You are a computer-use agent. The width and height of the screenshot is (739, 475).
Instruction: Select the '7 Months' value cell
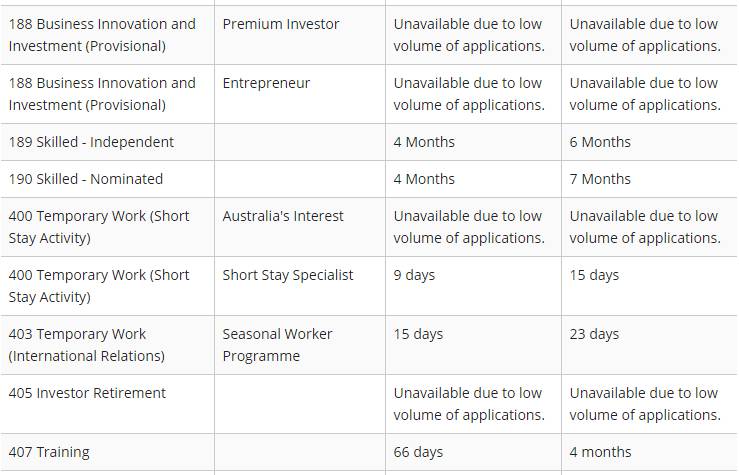tap(649, 179)
